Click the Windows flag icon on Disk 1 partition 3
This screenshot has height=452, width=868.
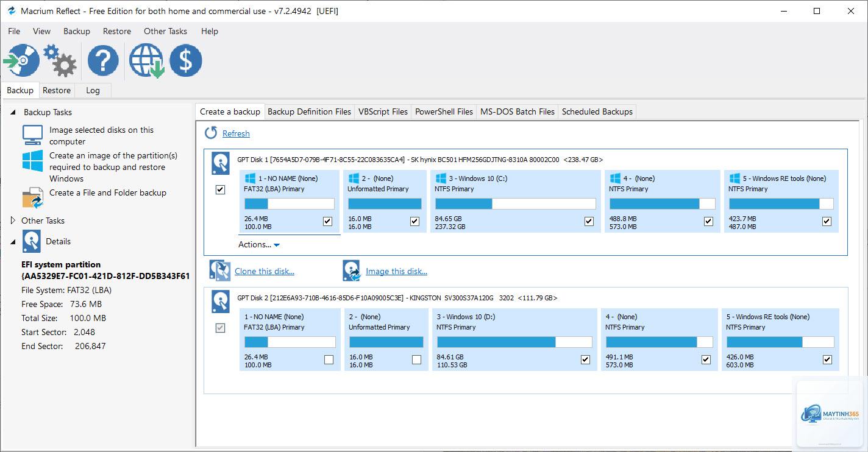[x=442, y=178]
